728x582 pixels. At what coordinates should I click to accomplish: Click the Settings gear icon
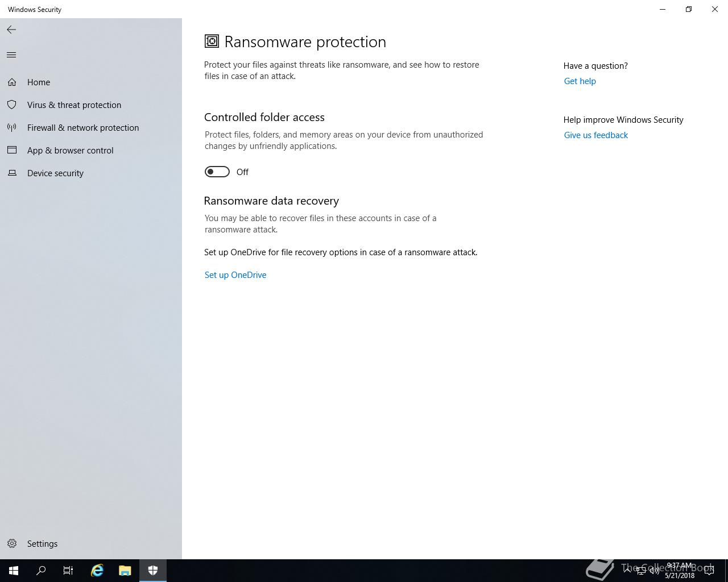coord(12,544)
